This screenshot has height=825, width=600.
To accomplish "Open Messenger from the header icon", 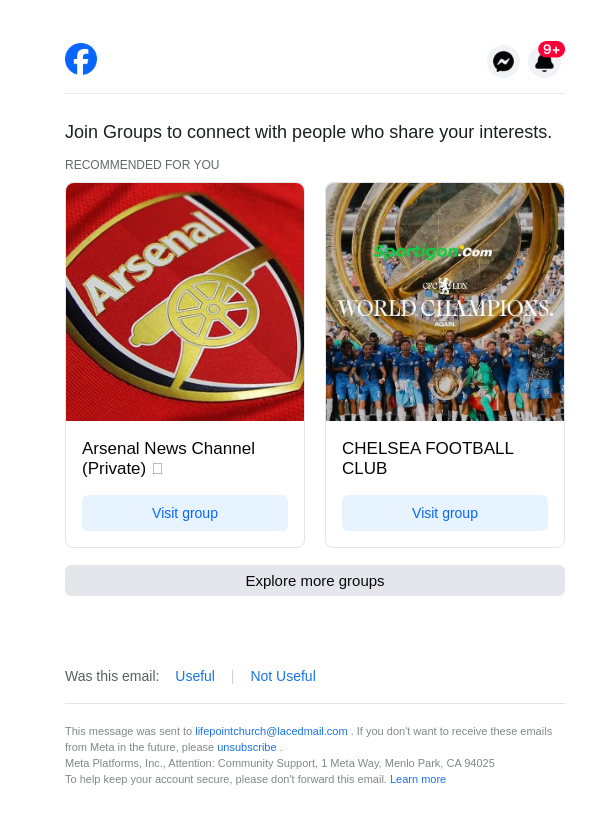I will coord(504,62).
